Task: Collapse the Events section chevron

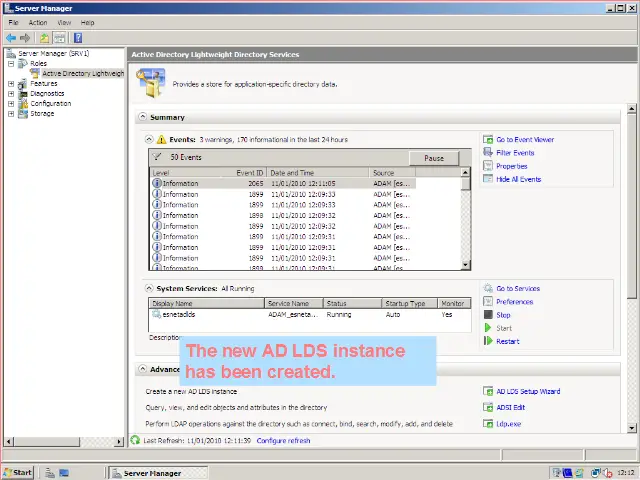Action: (x=149, y=140)
